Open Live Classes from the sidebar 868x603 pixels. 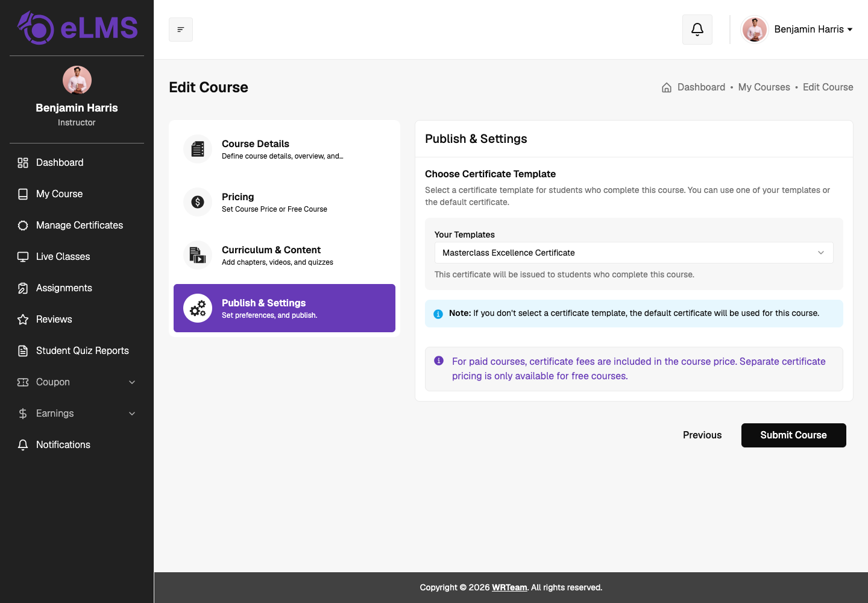[x=77, y=257]
